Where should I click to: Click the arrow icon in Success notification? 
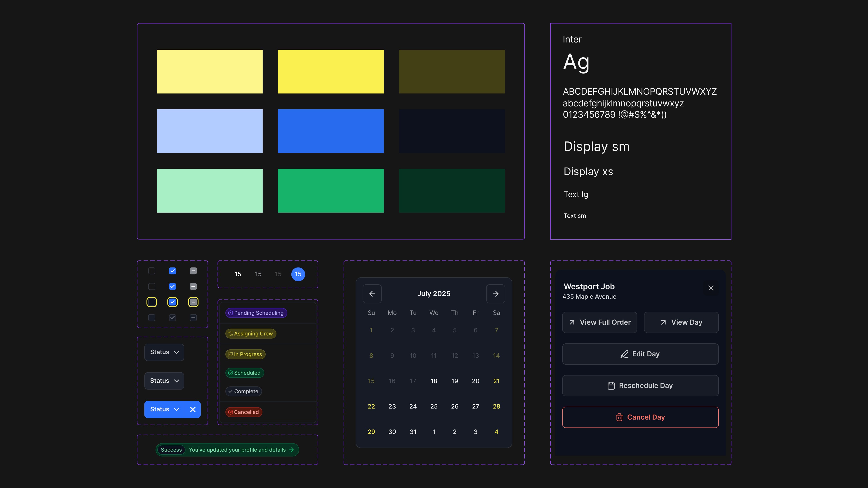(291, 450)
